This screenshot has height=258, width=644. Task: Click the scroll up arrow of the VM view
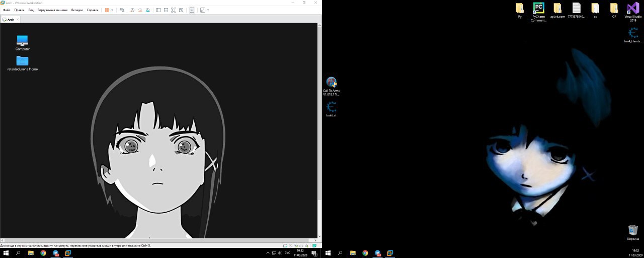(319, 25)
